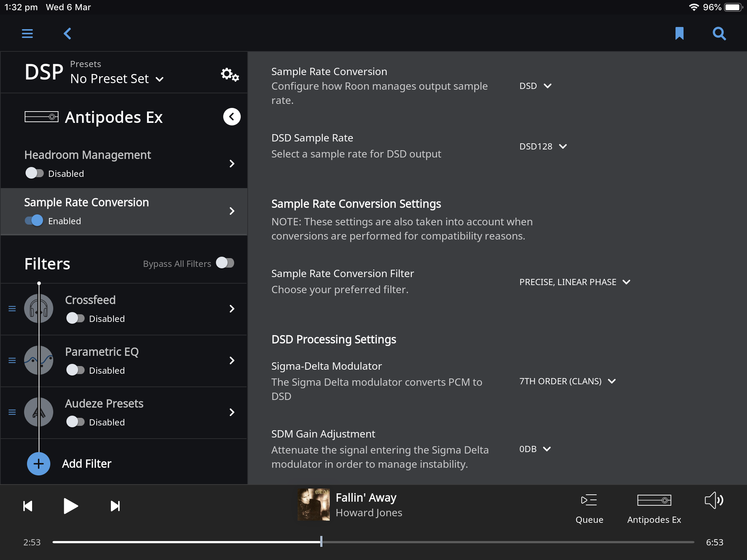Open 7th Order (CLANS) modulator dropdown
Viewport: 747px width, 560px height.
click(568, 381)
